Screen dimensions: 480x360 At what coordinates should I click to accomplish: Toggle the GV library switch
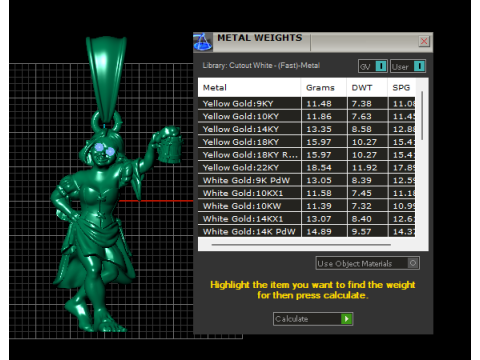tap(373, 66)
